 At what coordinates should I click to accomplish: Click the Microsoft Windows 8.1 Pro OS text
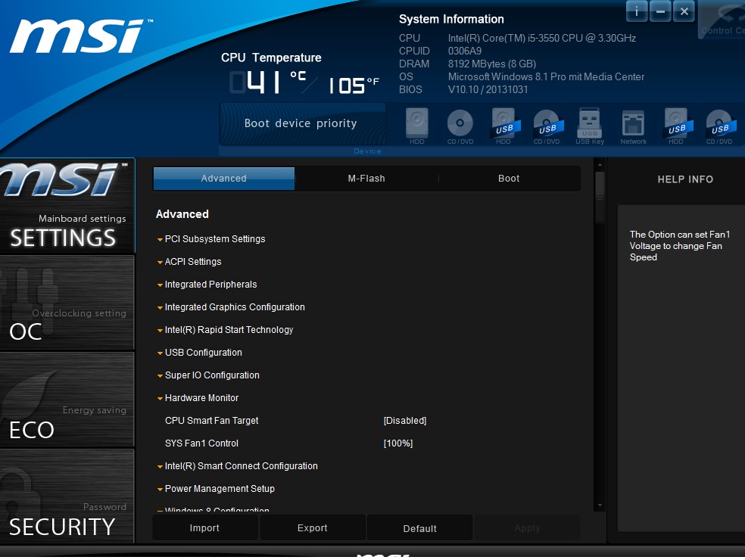pyautogui.click(x=546, y=77)
